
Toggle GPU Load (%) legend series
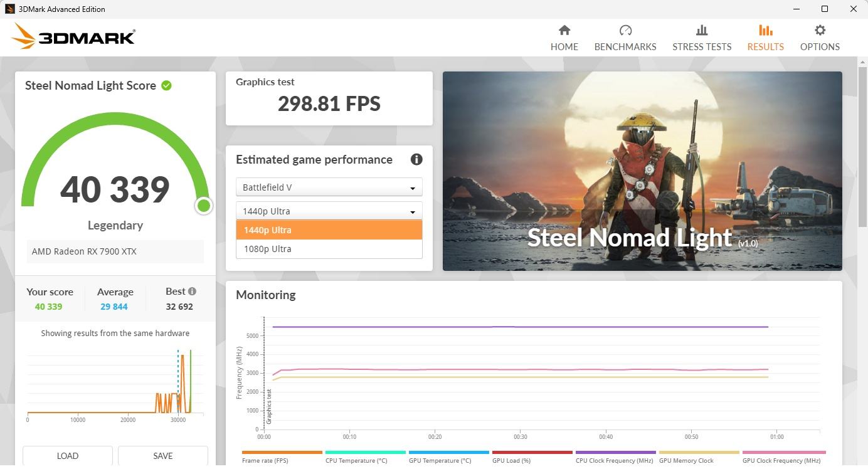pyautogui.click(x=532, y=457)
